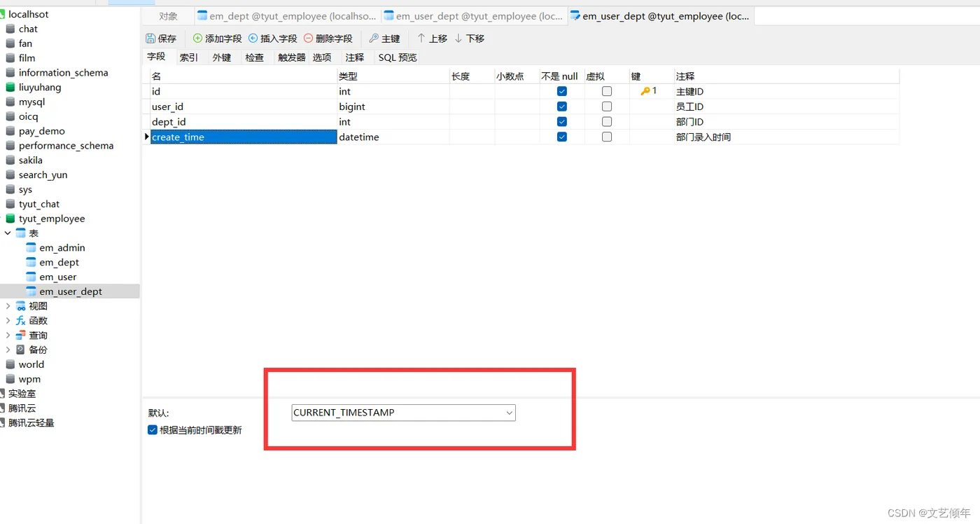This screenshot has height=524, width=980.
Task: Select the information_schema database
Action: 64,73
